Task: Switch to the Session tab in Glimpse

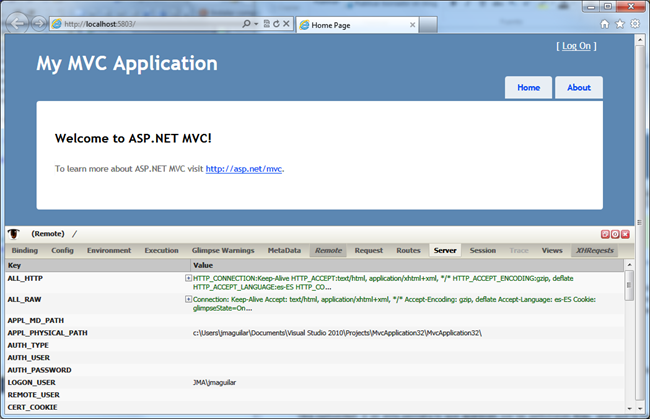Action: pos(483,250)
